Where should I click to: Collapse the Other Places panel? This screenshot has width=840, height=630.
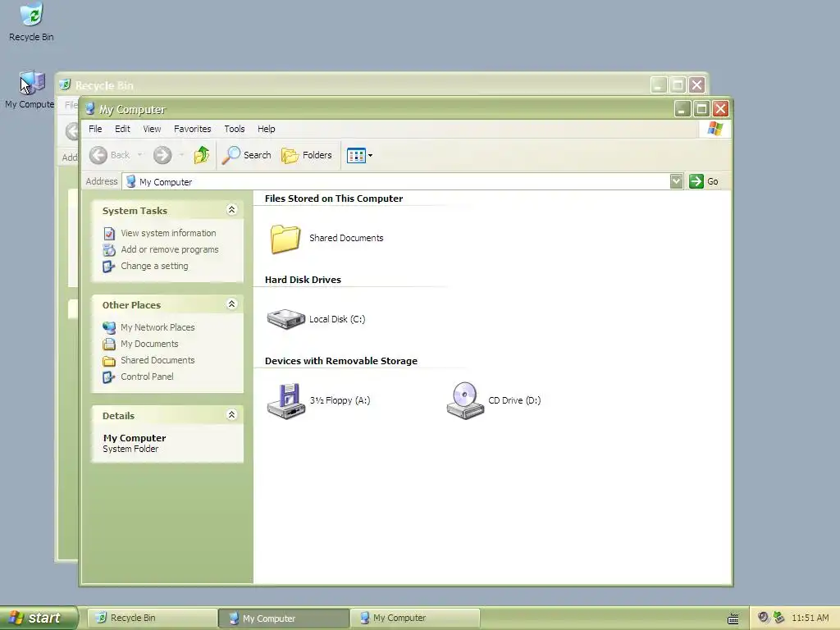(x=231, y=304)
